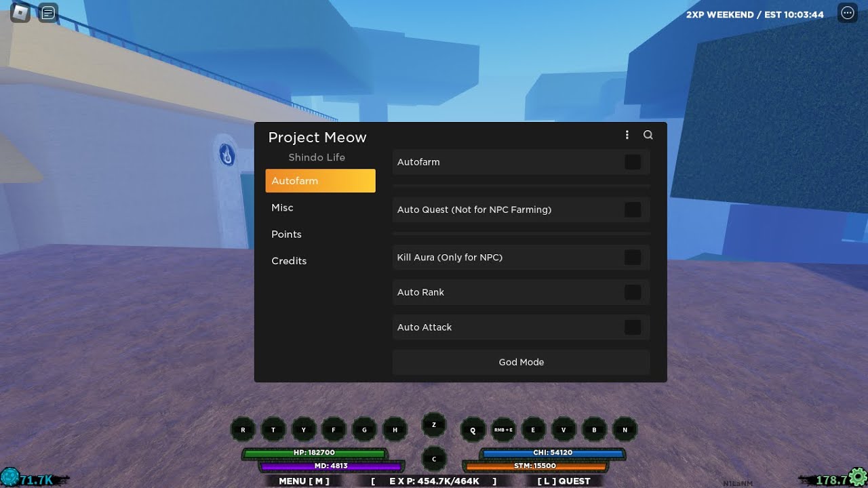
Task: Activate the F skill slot
Action: point(334,430)
